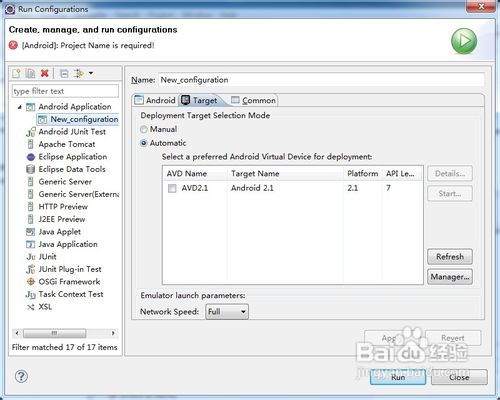Click the Filter configurations toolbar icon

[x=79, y=73]
